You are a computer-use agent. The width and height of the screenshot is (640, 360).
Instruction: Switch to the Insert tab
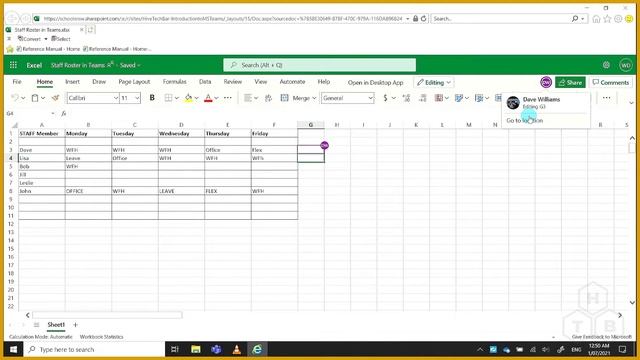pos(72,82)
